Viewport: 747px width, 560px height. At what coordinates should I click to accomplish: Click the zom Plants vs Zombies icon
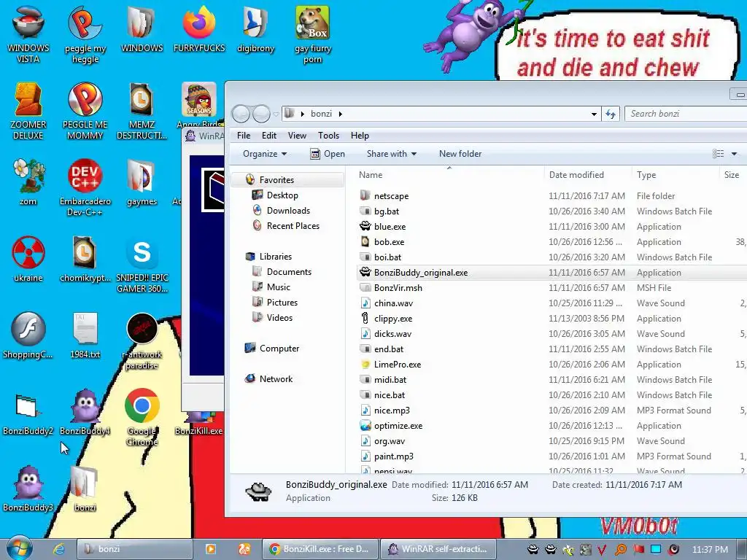click(28, 182)
